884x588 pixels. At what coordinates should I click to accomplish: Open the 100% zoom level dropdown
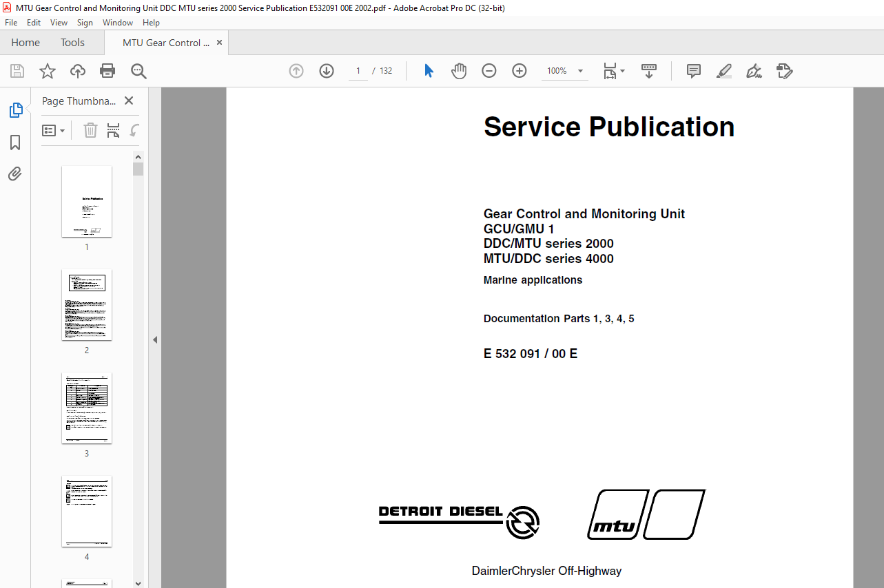[x=580, y=71]
